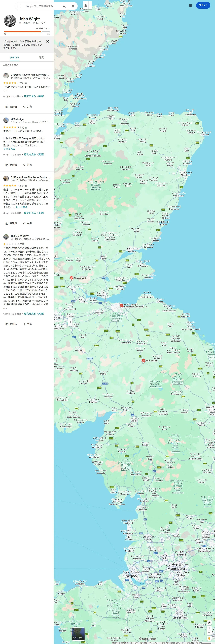Open the プライバシー footer link

pos(154,643)
